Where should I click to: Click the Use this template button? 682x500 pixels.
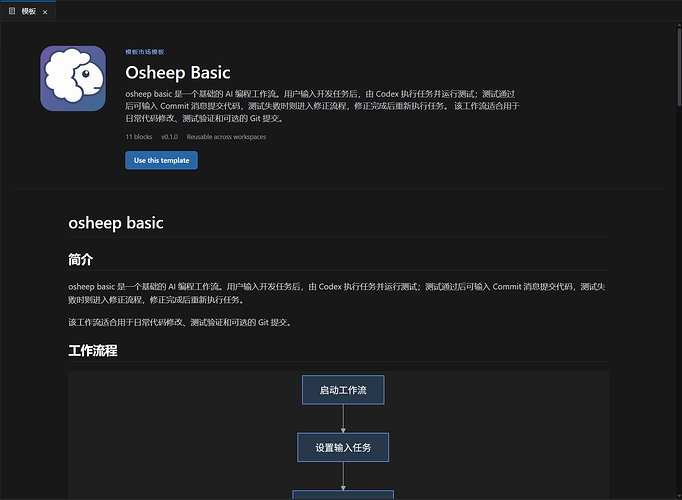(161, 160)
